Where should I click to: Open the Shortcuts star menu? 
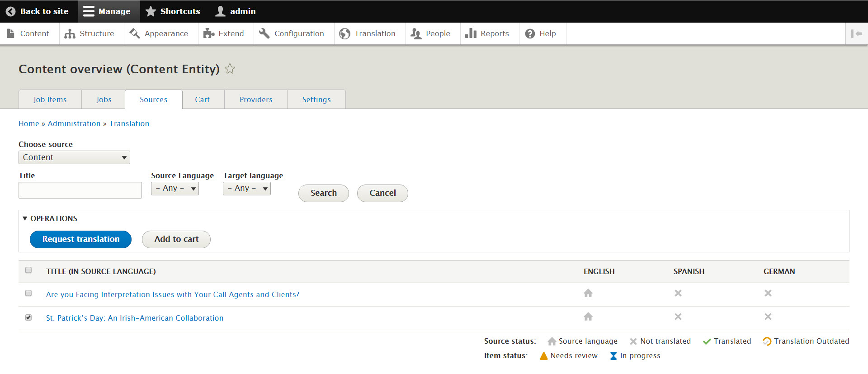173,11
